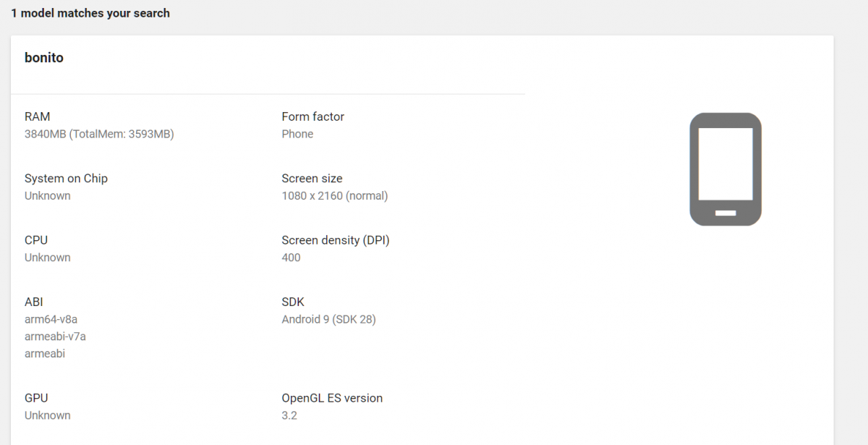Click the Screen density (DPI) label
The width and height of the screenshot is (868, 445).
pyautogui.click(x=336, y=240)
